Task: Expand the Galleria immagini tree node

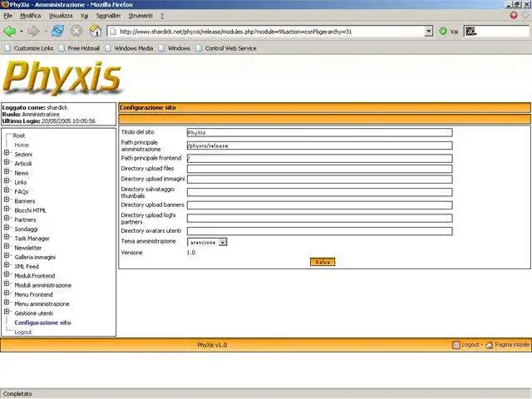Action: tap(7, 256)
